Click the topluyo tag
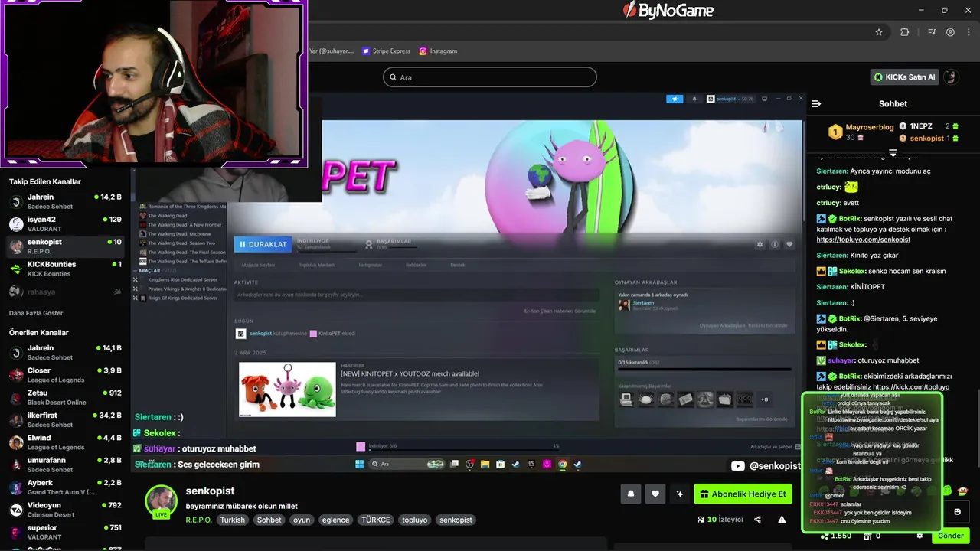The height and width of the screenshot is (551, 980). point(415,520)
